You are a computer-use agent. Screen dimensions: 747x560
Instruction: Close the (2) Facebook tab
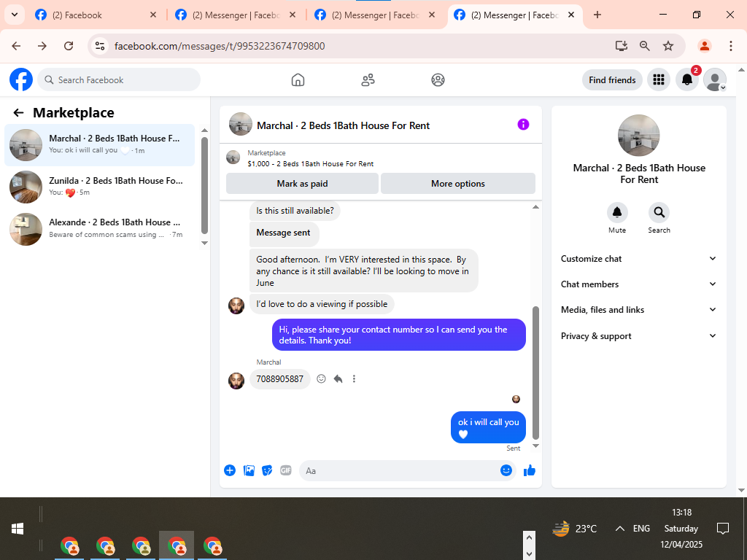pos(153,15)
